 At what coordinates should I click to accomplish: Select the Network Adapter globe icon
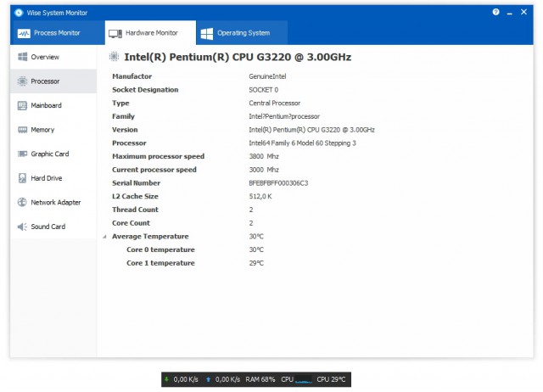point(22,202)
